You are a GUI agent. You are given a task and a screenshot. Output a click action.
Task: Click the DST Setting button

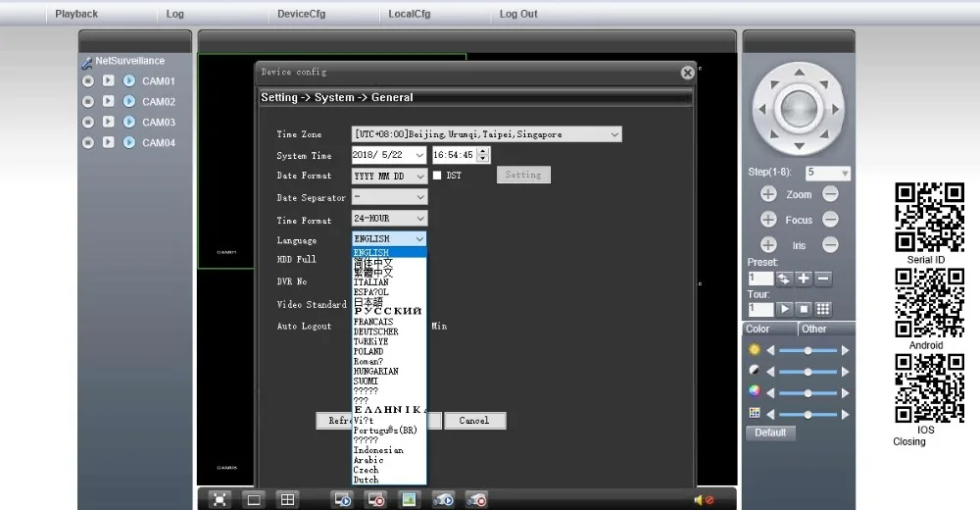point(523,175)
